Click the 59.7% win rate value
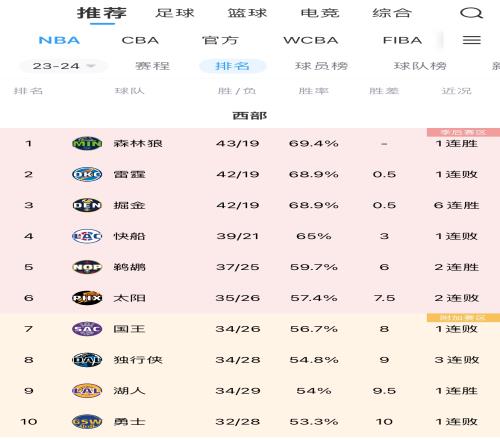The image size is (500, 440). [314, 267]
